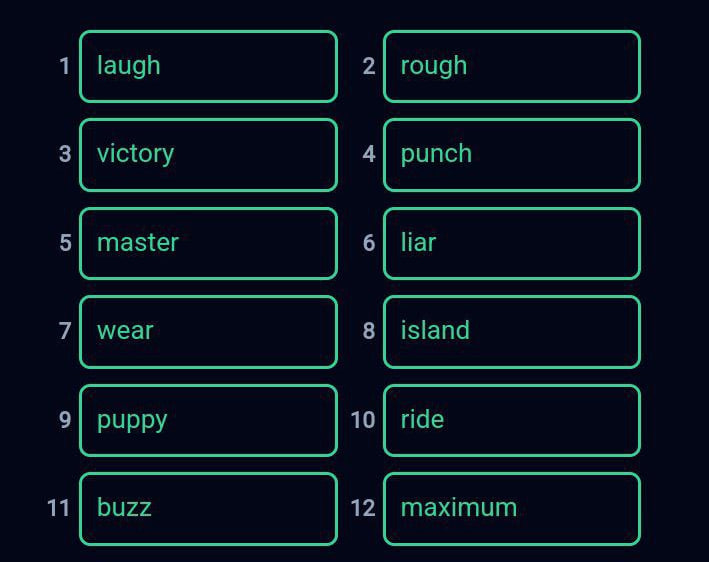Click the box with the word liar
The width and height of the screenshot is (709, 562).
point(511,243)
